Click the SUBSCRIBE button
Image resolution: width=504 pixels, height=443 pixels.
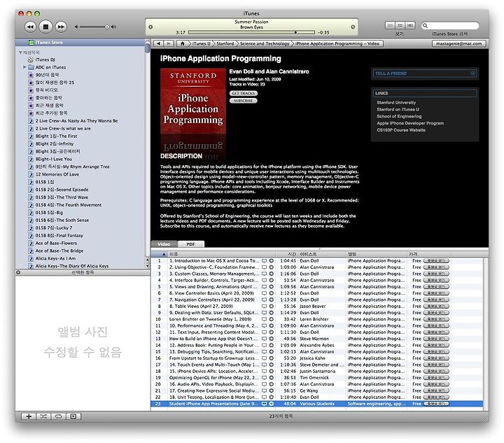pos(244,101)
